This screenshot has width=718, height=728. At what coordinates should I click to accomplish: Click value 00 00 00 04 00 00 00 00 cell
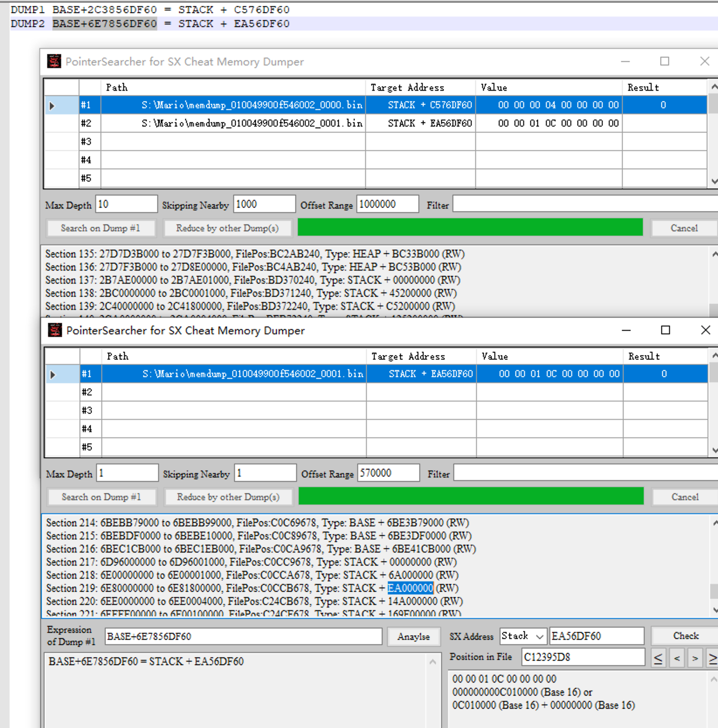pos(549,105)
